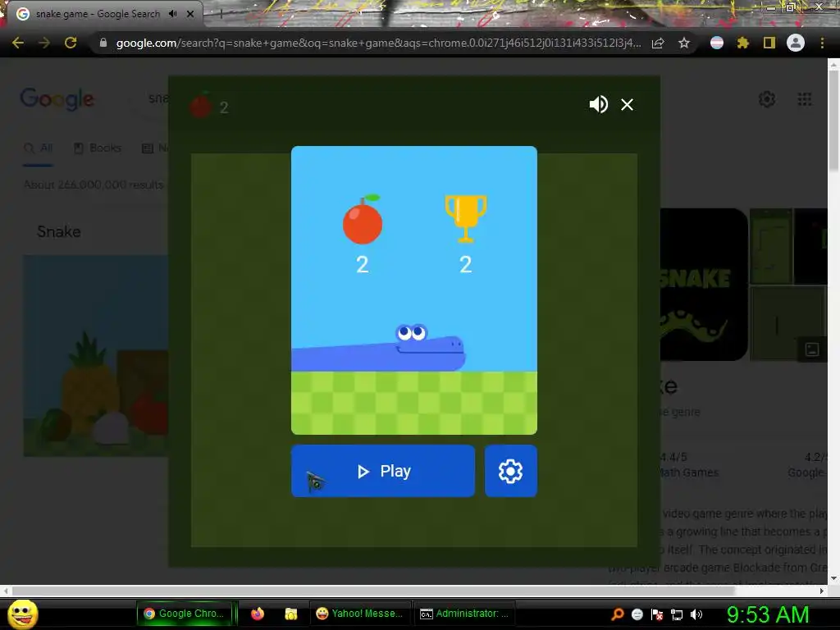
Task: Close the snake game overlay with X
Action: (627, 104)
